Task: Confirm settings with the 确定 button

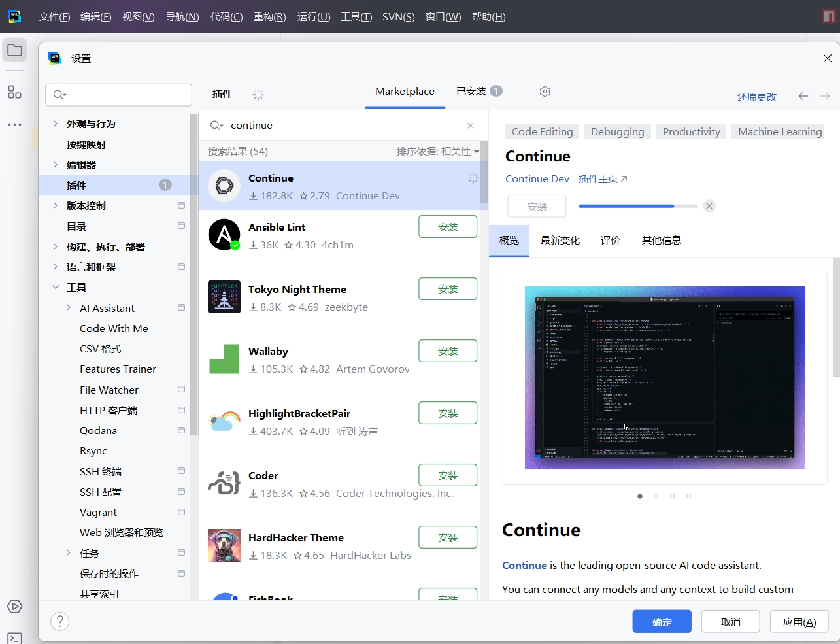Action: [x=662, y=621]
